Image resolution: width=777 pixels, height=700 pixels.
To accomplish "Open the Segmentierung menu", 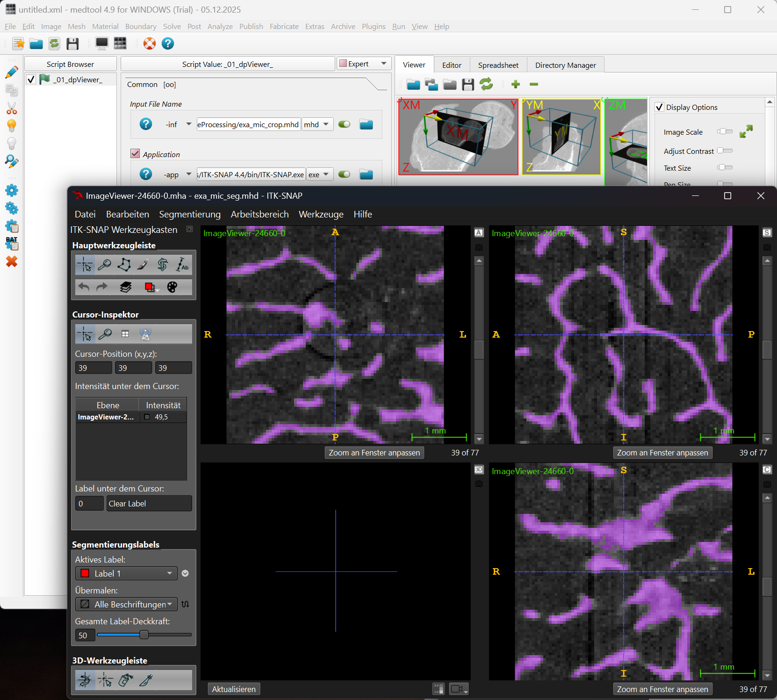I will [189, 214].
